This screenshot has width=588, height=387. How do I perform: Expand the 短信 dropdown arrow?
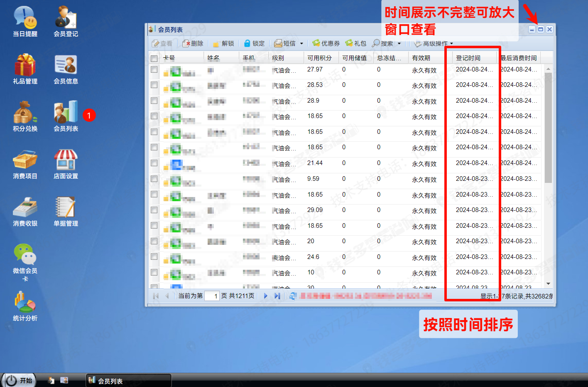coord(301,44)
